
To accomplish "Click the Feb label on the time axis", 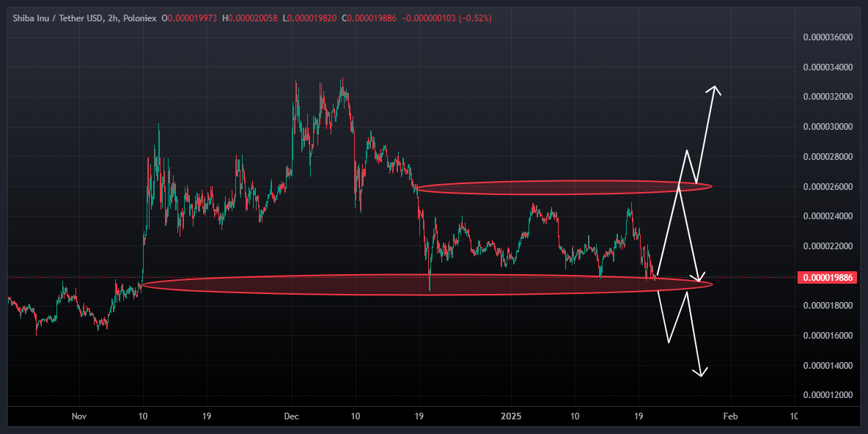I will point(731,416).
